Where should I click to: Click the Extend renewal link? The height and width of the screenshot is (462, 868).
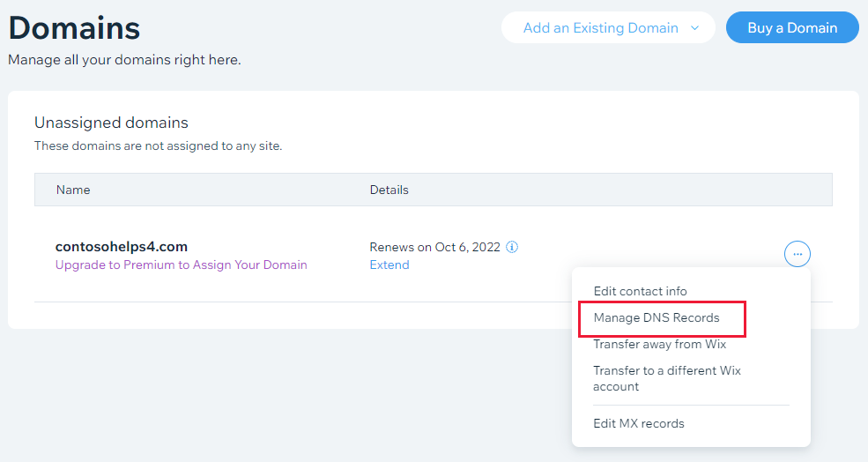[389, 265]
